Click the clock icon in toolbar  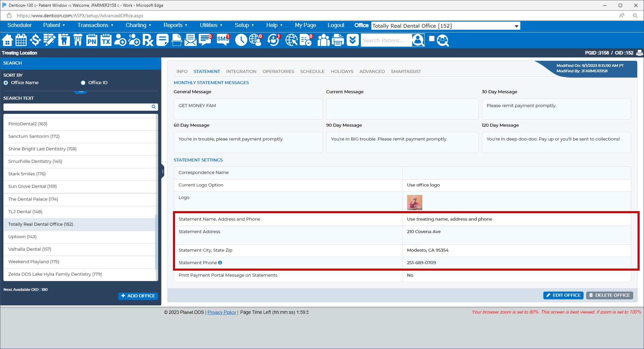(x=241, y=40)
